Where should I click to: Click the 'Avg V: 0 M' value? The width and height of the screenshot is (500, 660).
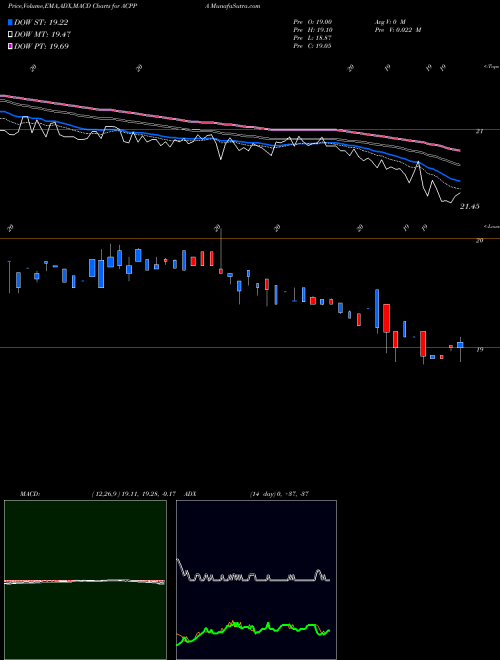pos(390,22)
